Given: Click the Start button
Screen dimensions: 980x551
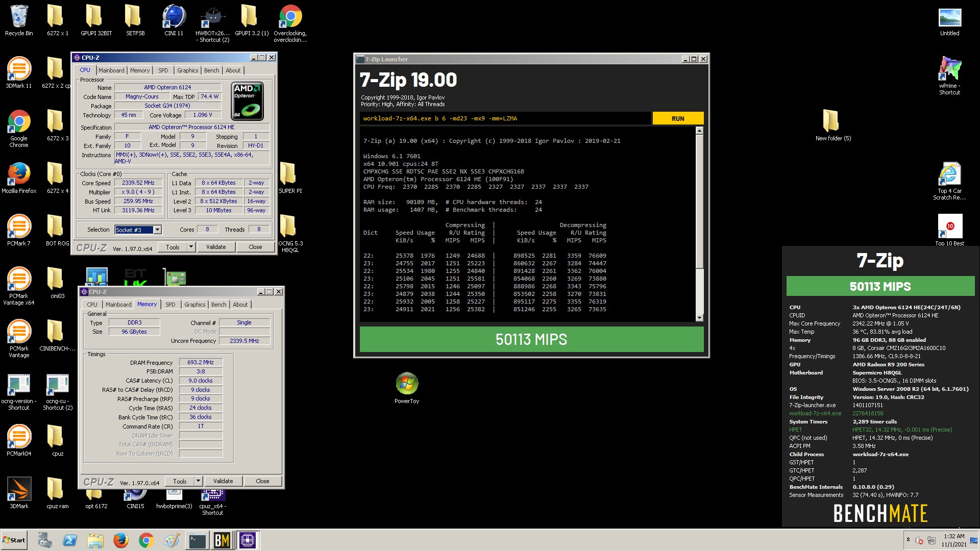Looking at the screenshot, I should pyautogui.click(x=14, y=540).
